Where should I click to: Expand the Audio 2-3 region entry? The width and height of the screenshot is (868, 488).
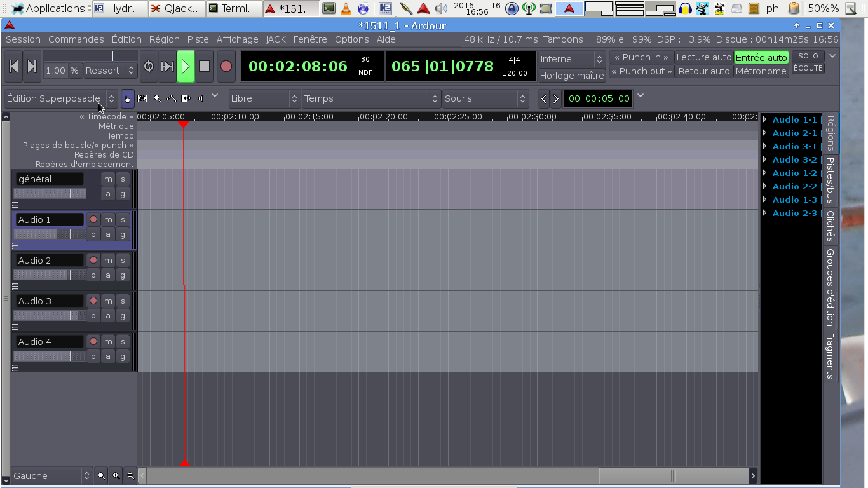coord(764,213)
